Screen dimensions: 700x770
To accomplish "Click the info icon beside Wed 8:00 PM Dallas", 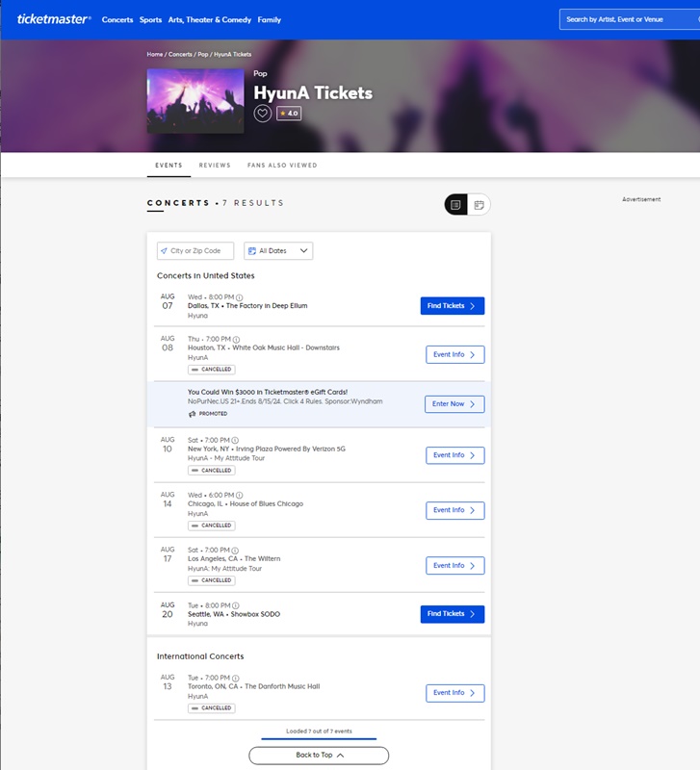I will 240,297.
